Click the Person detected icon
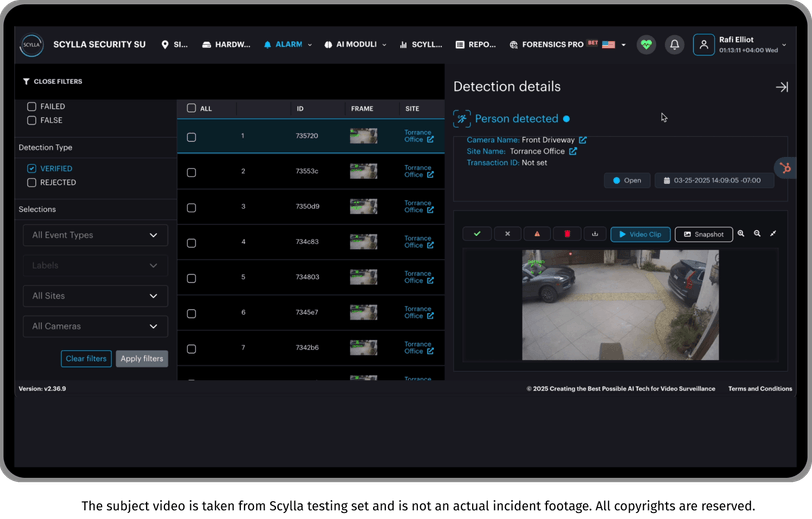The width and height of the screenshot is (812, 519). pyautogui.click(x=461, y=119)
